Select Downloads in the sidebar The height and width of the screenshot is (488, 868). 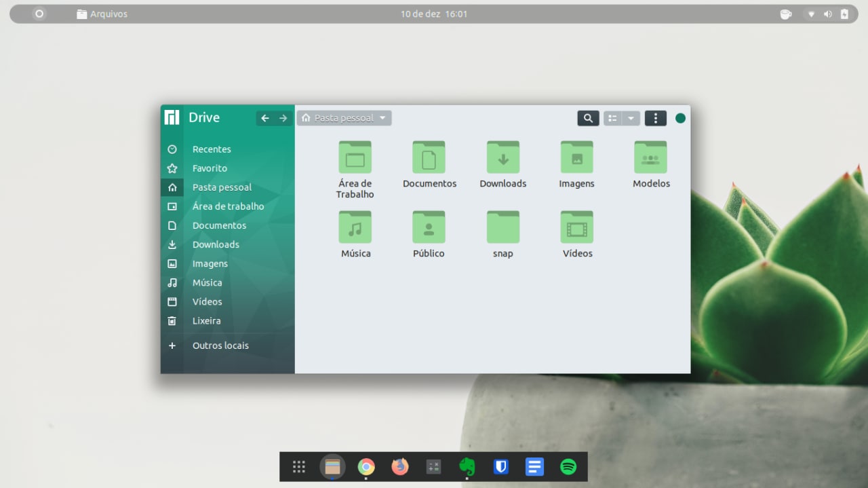(228, 244)
